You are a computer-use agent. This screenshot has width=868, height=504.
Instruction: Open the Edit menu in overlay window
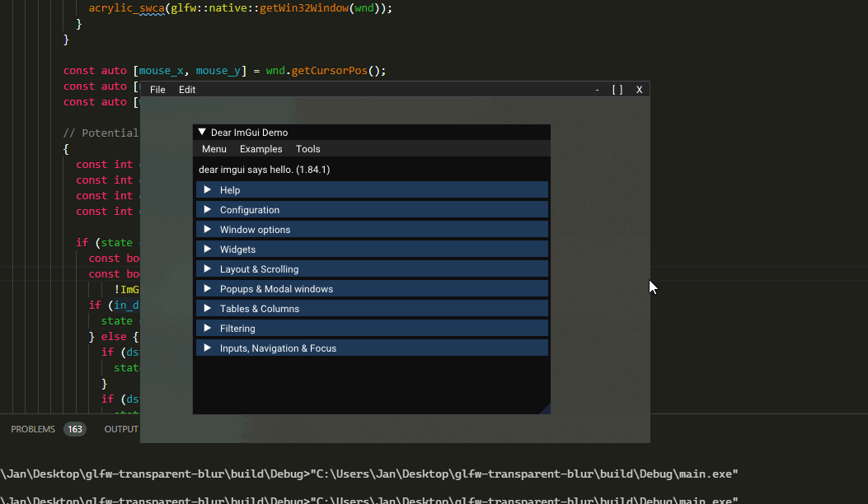(x=187, y=90)
